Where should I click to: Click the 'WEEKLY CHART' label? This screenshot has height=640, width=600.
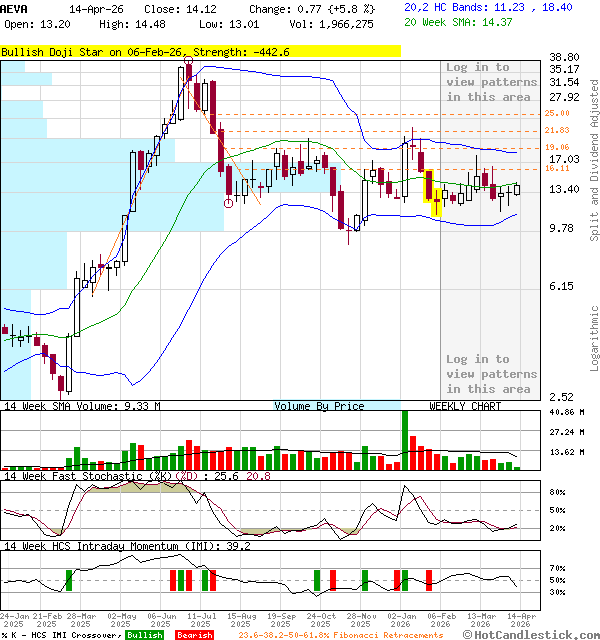point(465,406)
